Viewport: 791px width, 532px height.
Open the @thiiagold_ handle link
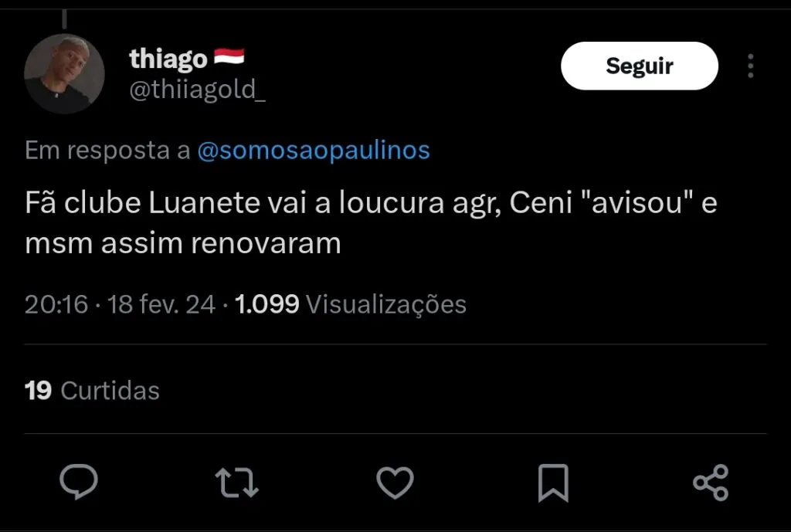click(x=197, y=90)
